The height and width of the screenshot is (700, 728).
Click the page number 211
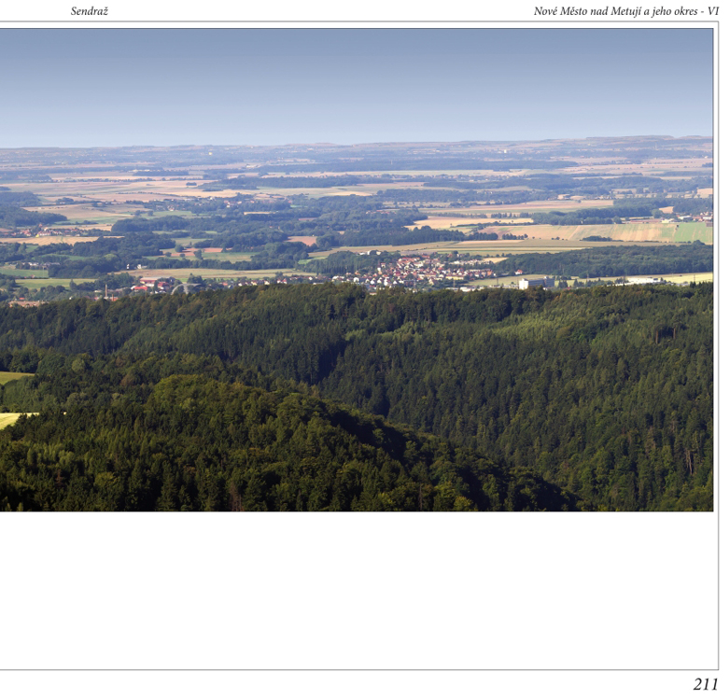pos(706,684)
